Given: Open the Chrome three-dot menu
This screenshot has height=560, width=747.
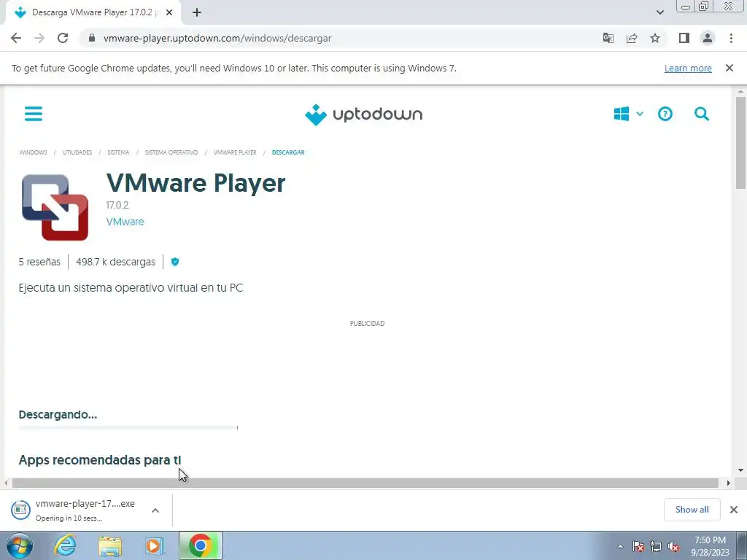Looking at the screenshot, I should point(731,38).
